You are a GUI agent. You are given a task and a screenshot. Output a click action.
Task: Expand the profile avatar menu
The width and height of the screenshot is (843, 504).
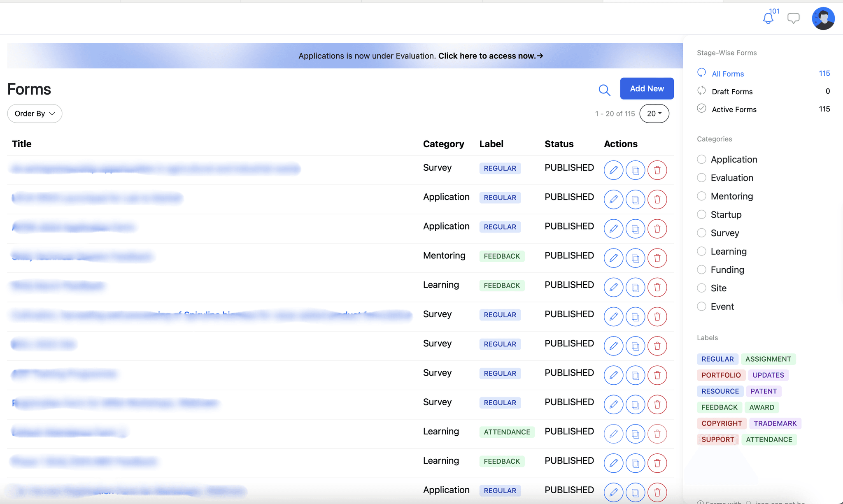click(x=823, y=18)
